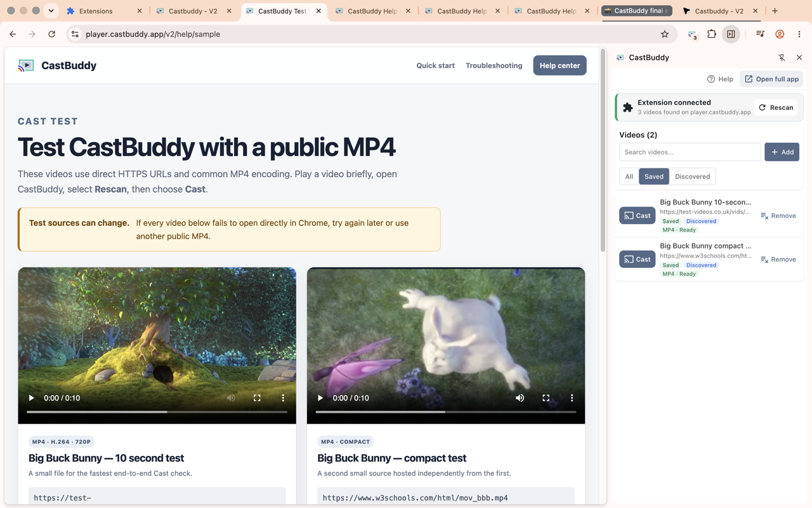
Task: Click the Big Buck Bunny compact video thumbnail
Action: tap(446, 345)
